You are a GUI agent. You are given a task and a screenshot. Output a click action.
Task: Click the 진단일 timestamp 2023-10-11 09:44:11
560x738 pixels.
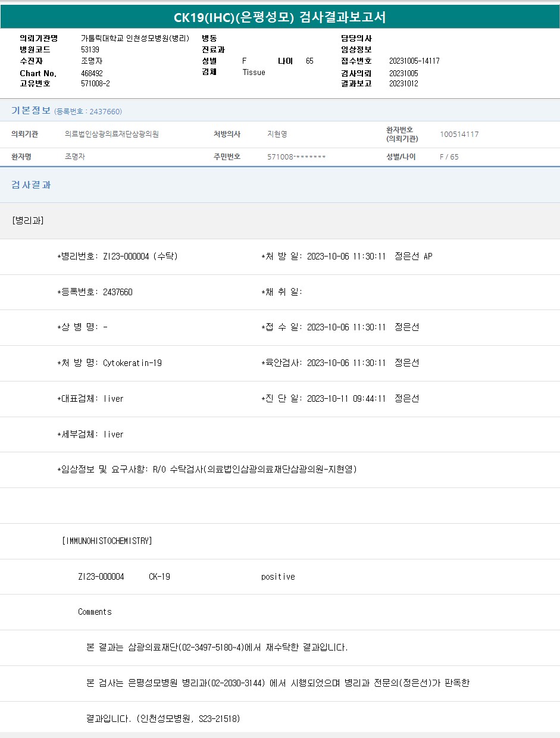tap(346, 399)
